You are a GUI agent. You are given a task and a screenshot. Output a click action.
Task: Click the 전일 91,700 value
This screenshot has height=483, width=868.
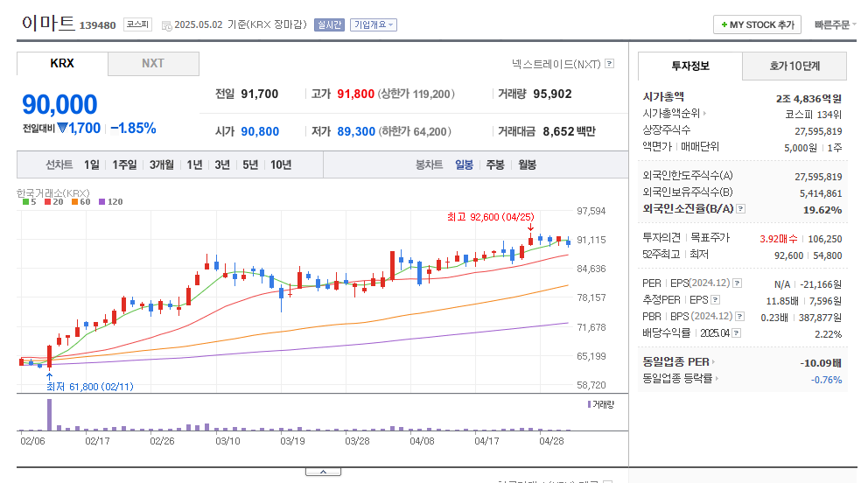(x=260, y=94)
